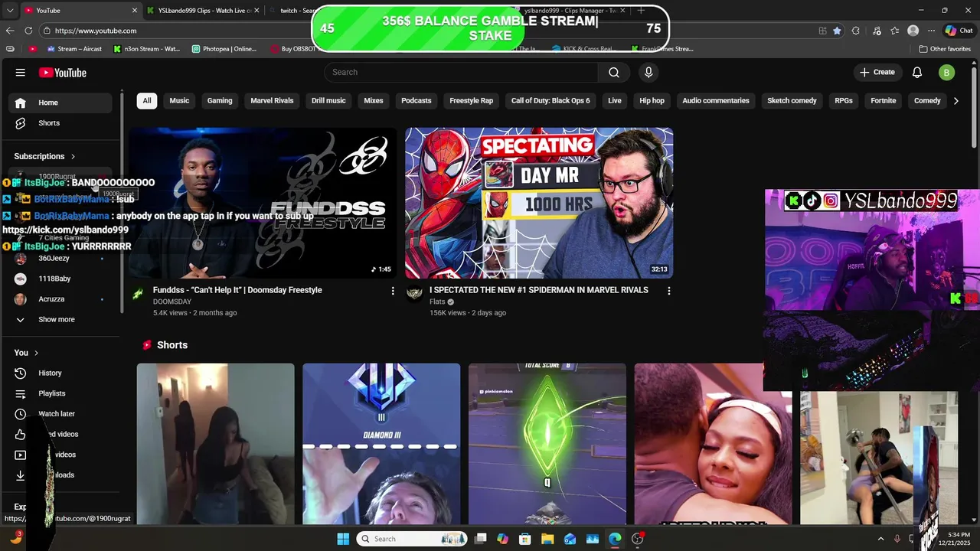
Task: Open Stream – Aircast bookmark
Action: point(73,49)
